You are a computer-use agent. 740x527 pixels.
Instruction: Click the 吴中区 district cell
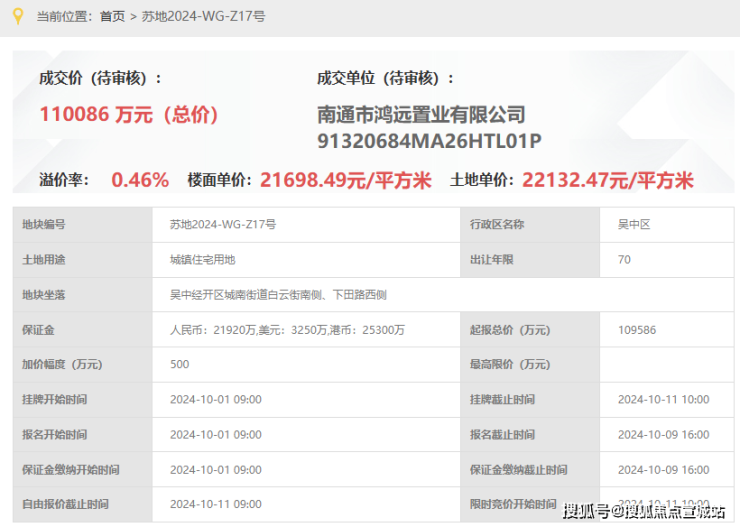[666, 225]
